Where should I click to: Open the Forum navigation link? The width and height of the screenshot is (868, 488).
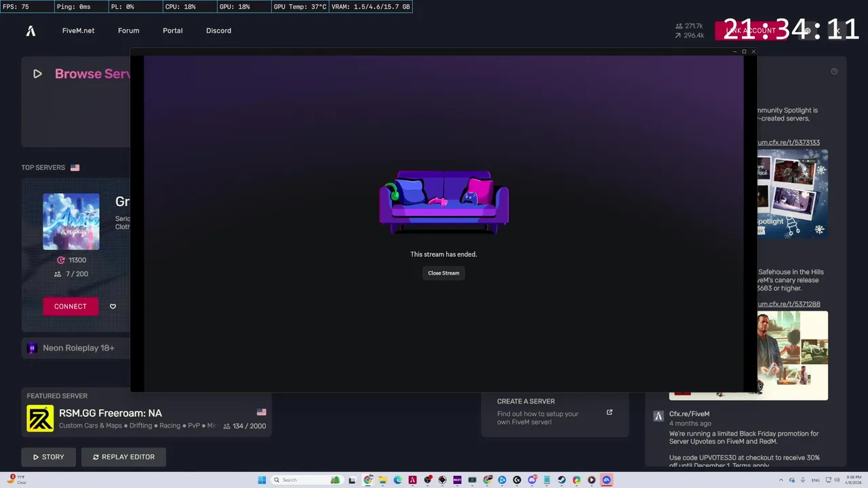pyautogui.click(x=128, y=30)
